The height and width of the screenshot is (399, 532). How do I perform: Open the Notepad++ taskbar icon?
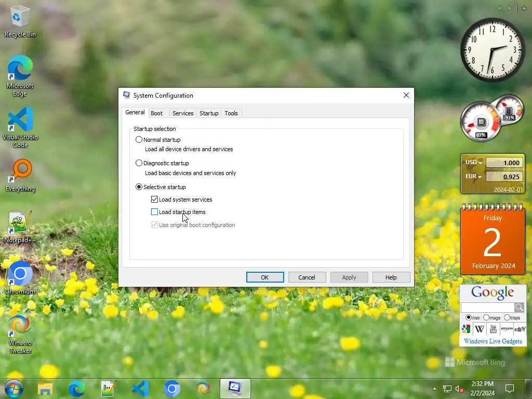coord(108,389)
